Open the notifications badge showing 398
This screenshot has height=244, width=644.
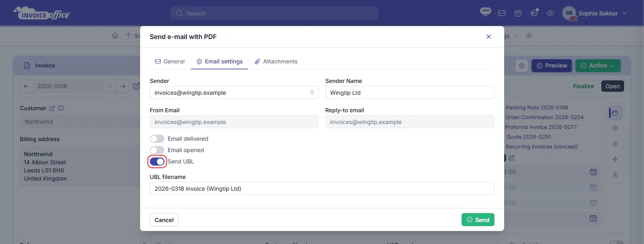click(485, 12)
